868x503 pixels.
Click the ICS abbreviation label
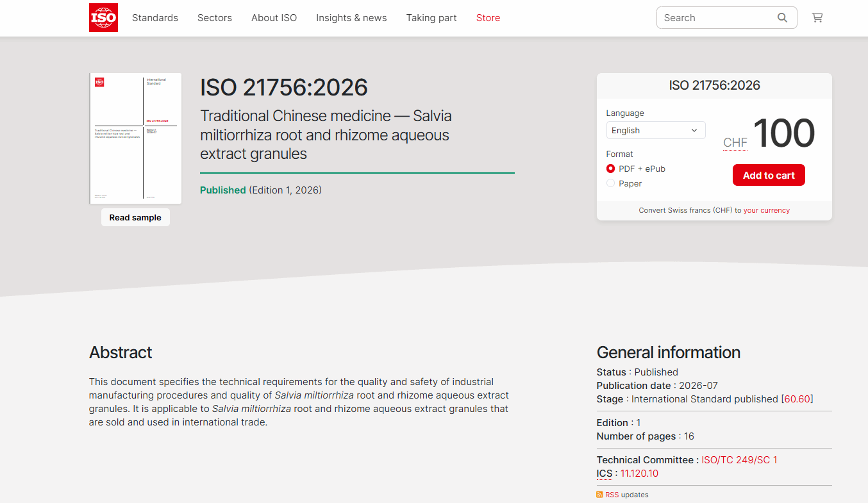[x=605, y=474]
